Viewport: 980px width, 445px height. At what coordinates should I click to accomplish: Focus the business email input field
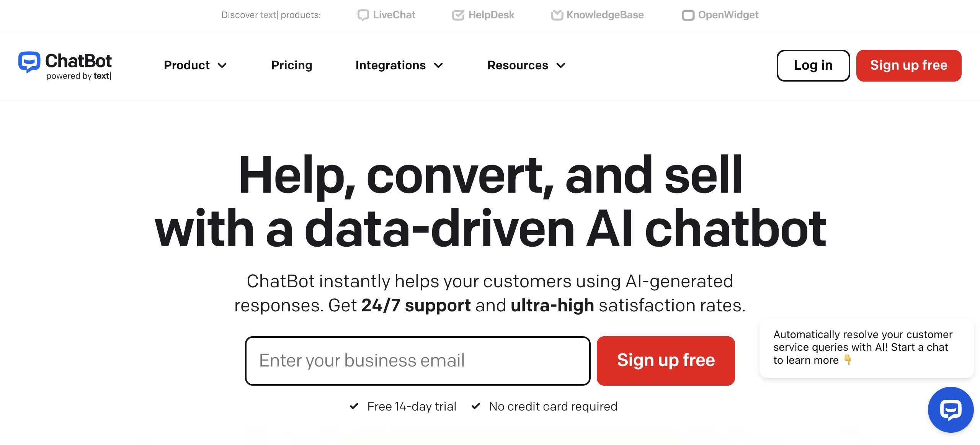click(x=417, y=361)
